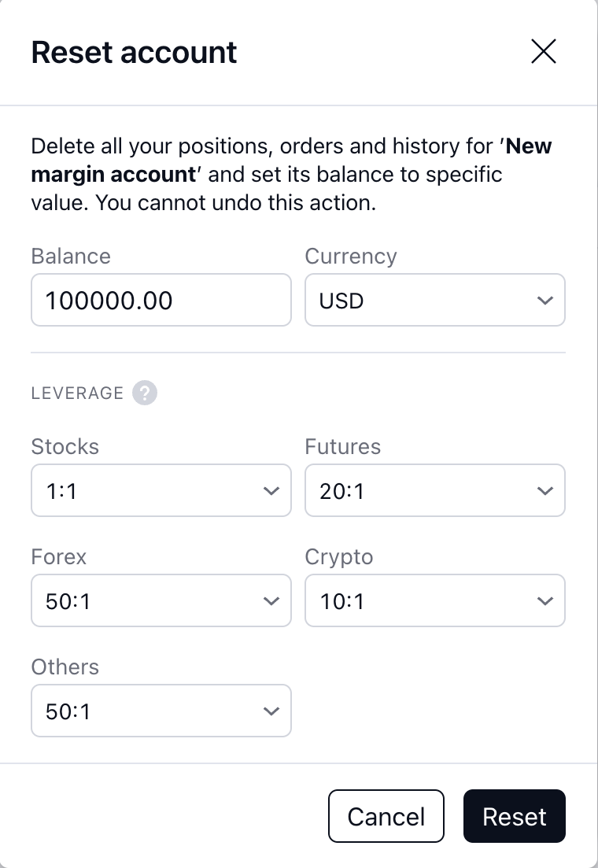Click the chevron arrow in the Futures field

point(544,491)
